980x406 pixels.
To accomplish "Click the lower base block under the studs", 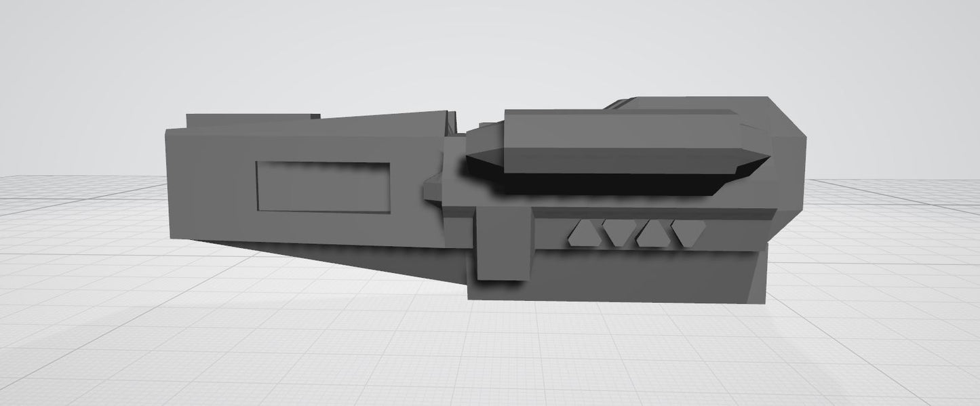I will pyautogui.click(x=610, y=278).
